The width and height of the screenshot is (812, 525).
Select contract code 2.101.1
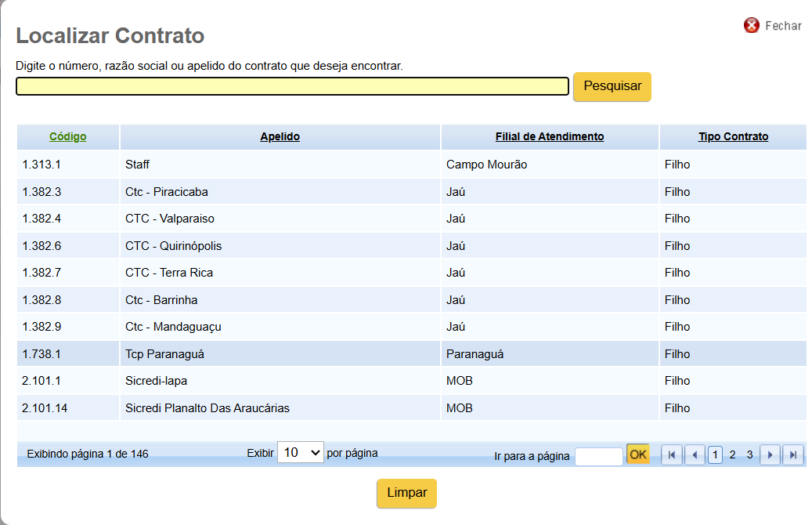point(42,381)
